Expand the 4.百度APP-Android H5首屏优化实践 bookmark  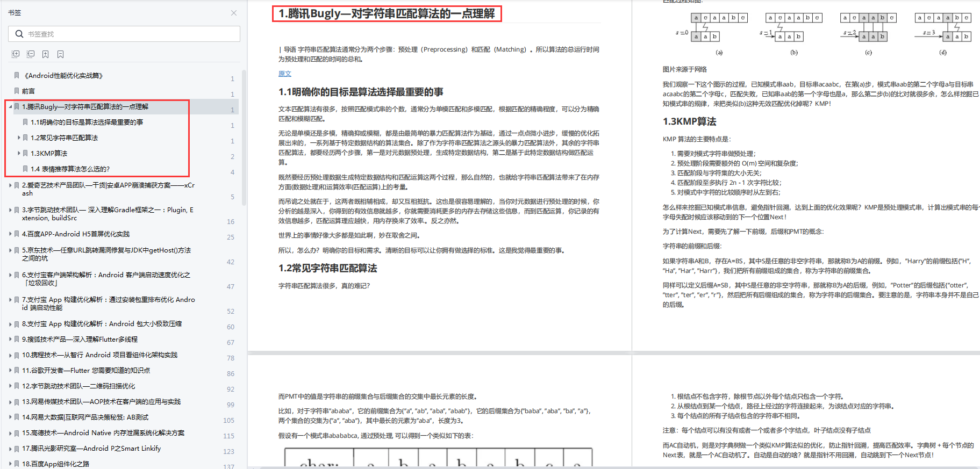10,234
